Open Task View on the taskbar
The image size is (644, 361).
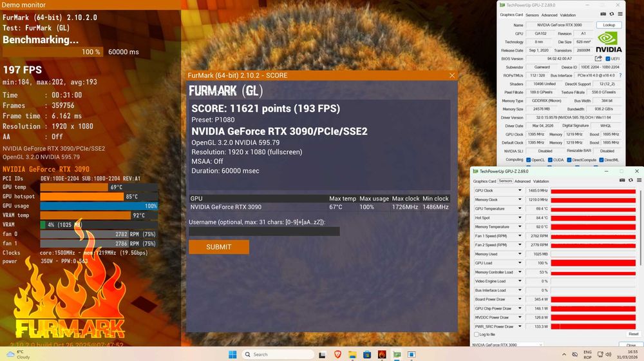322,355
